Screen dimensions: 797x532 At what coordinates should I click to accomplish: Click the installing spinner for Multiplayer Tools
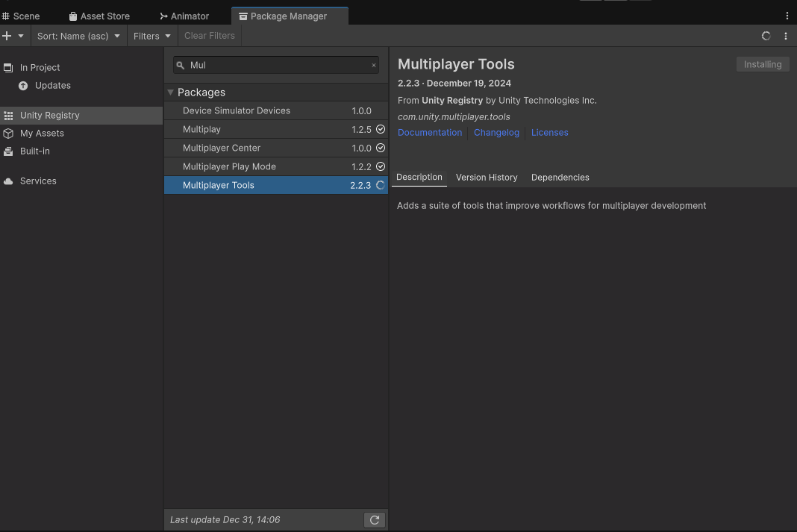coord(380,186)
